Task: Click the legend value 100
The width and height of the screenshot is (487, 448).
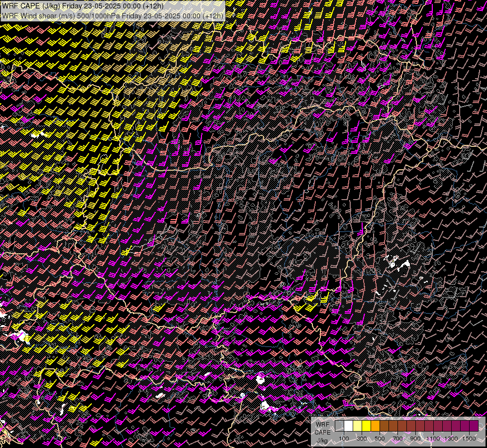Action: 344,439
